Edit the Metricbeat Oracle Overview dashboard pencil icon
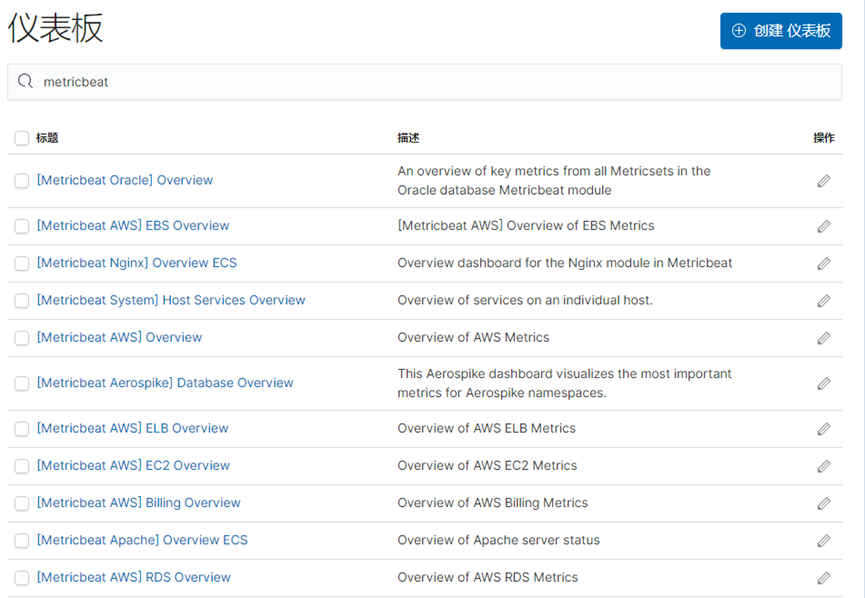Image resolution: width=865 pixels, height=598 pixels. click(x=824, y=181)
